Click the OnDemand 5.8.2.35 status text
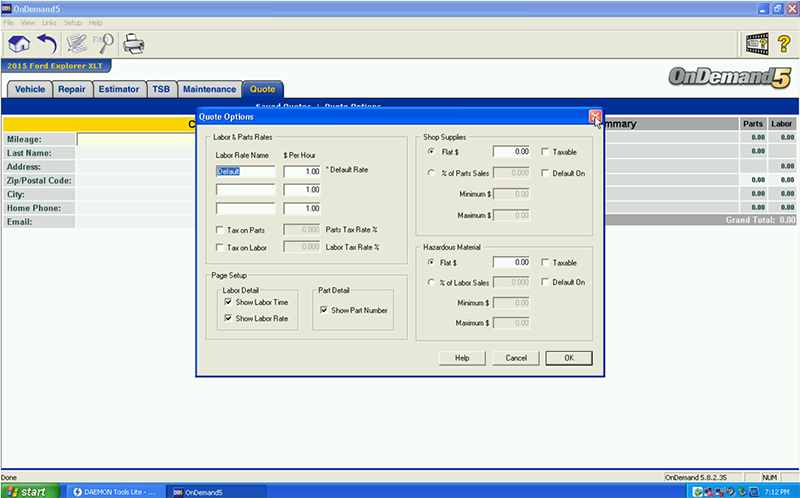 [x=696, y=478]
